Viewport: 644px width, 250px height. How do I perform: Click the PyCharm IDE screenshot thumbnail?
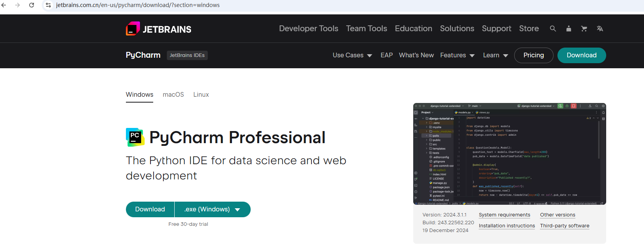click(510, 154)
